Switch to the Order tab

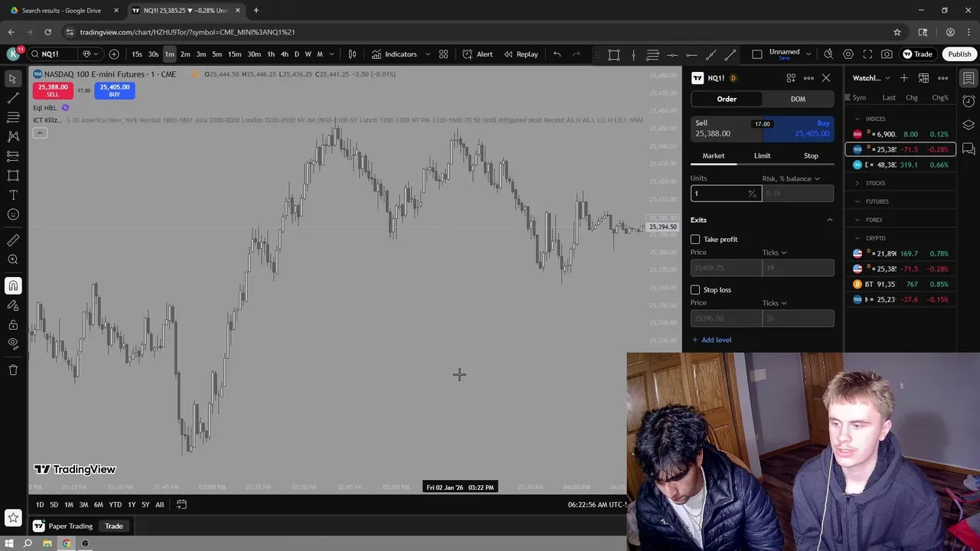727,99
